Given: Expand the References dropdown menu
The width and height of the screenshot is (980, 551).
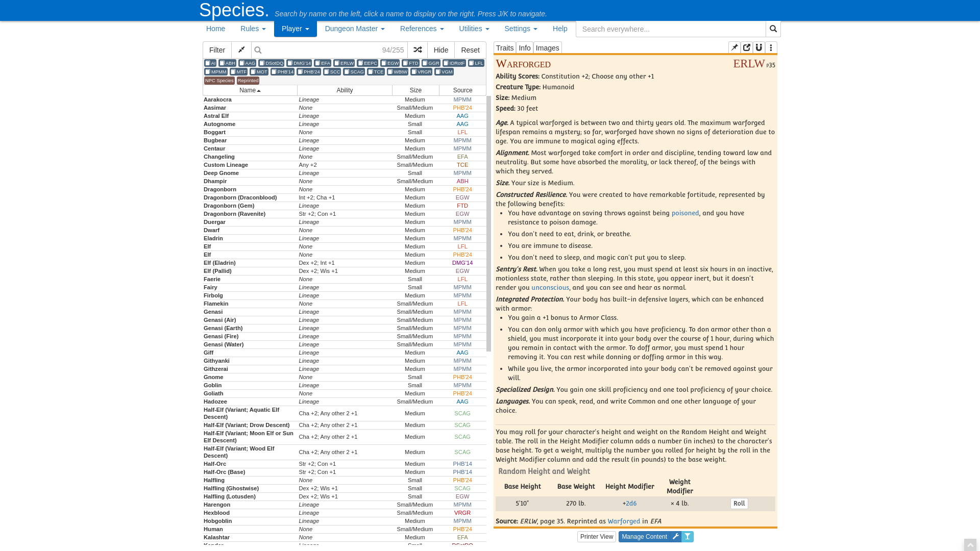Looking at the screenshot, I should 422,29.
